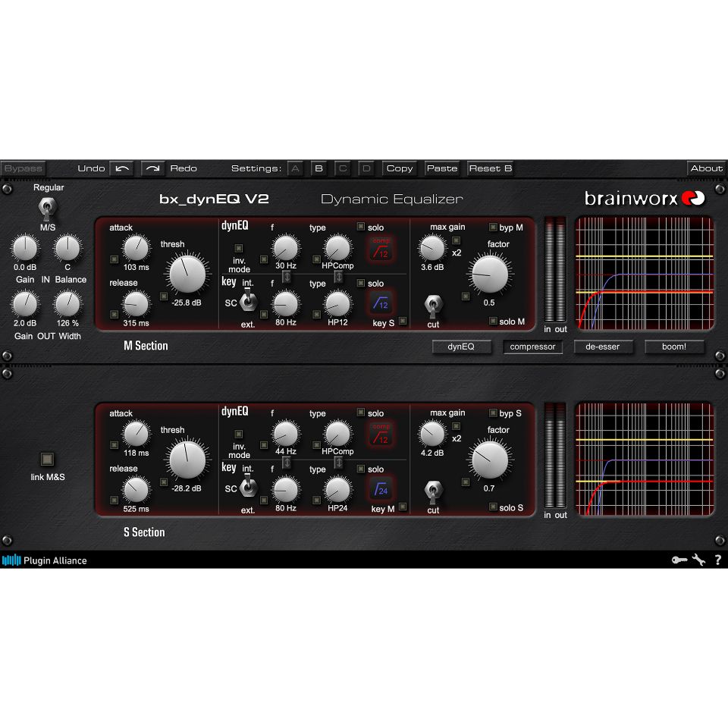Click the red comp 12 filter icon in M Section
Image resolution: width=728 pixels, height=728 pixels.
[381, 249]
